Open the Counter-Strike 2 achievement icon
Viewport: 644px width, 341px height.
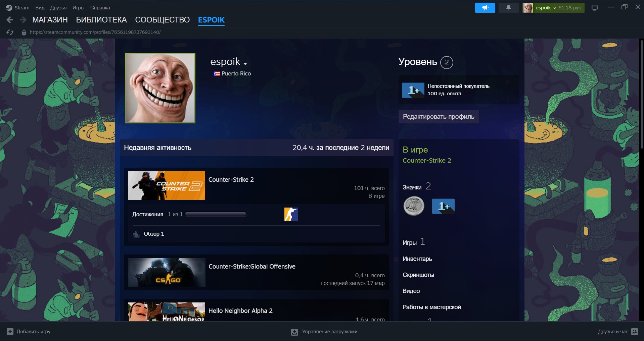click(291, 214)
